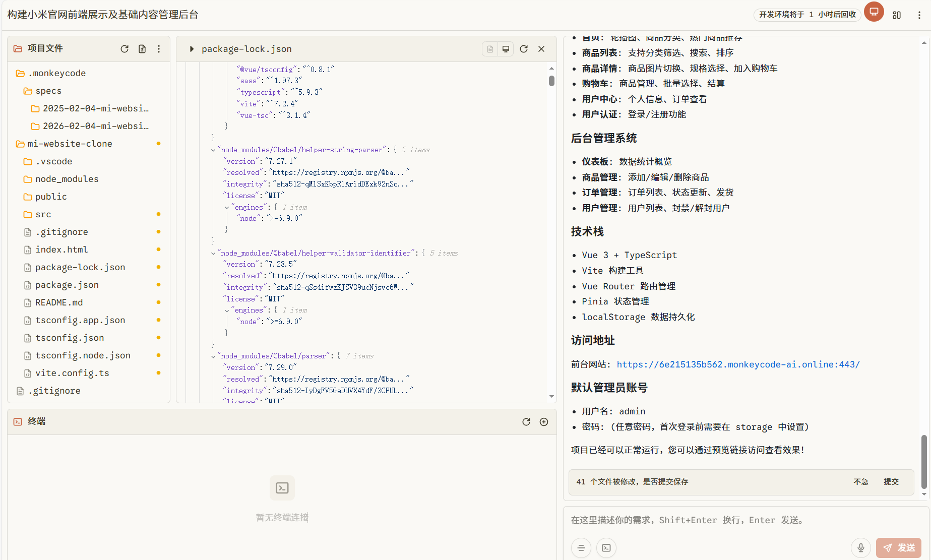Refresh the package-lock.json editor view
931x560 pixels.
pyautogui.click(x=524, y=49)
